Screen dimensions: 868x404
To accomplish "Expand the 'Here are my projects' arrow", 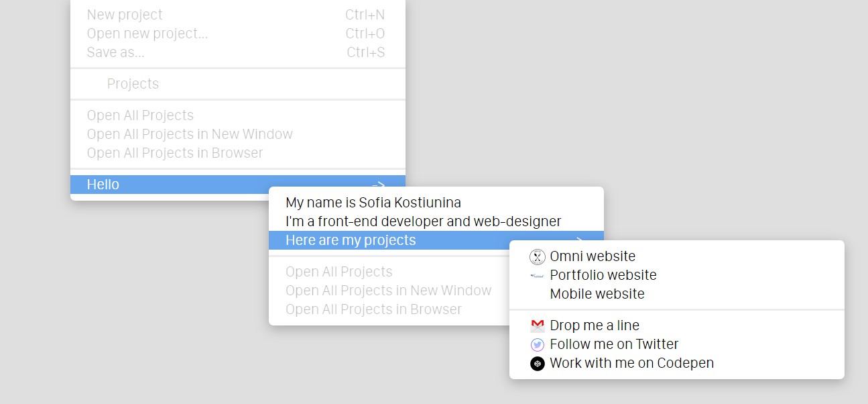I will point(579,238).
